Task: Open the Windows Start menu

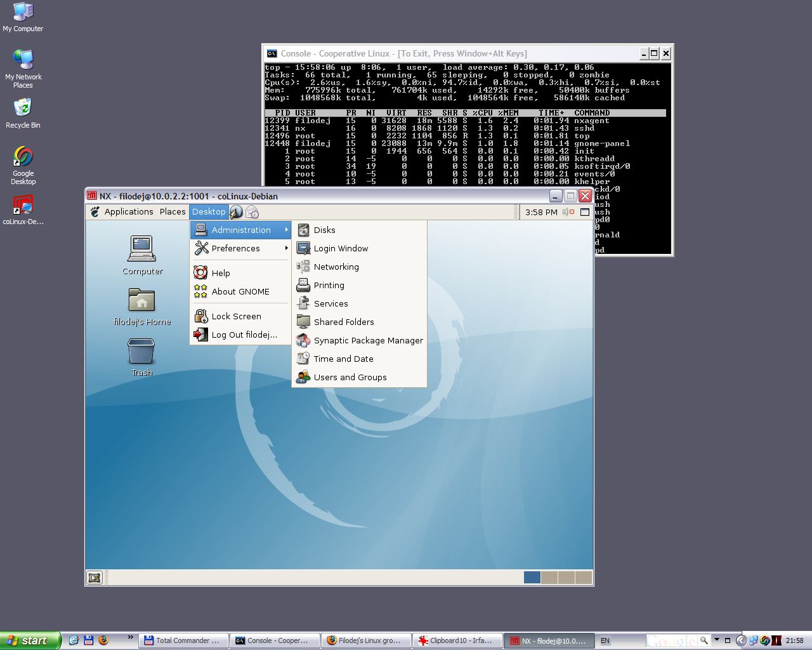Action: point(30,640)
